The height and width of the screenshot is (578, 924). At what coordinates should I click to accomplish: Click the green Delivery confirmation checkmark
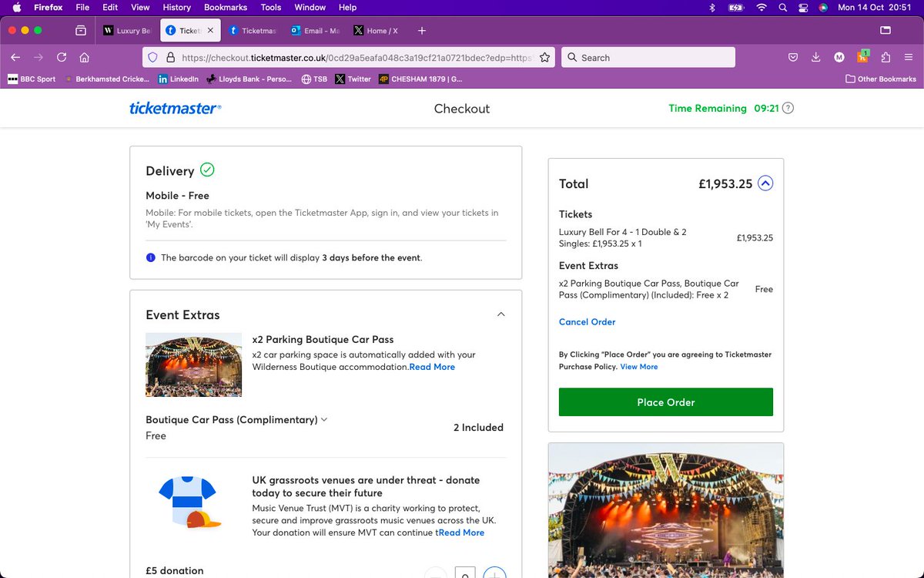coord(206,170)
